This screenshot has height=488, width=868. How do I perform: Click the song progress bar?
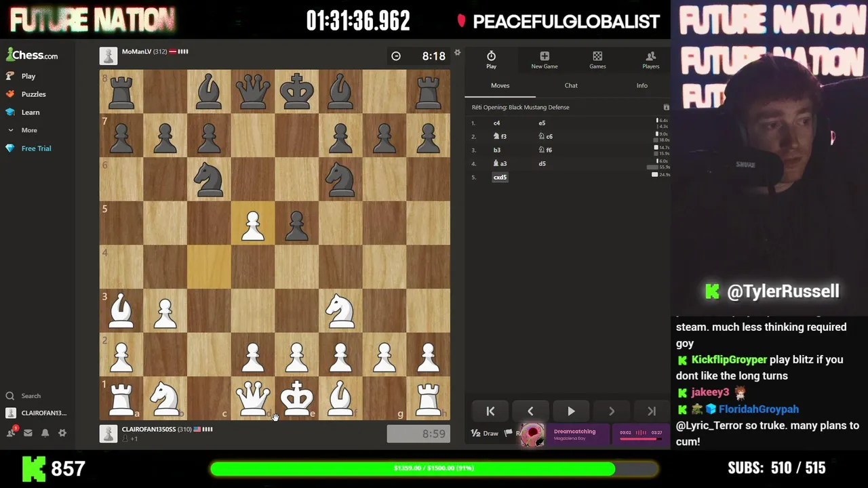point(640,439)
